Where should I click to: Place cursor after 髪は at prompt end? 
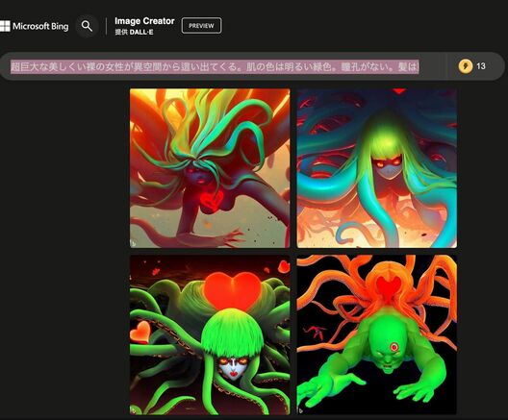point(419,66)
